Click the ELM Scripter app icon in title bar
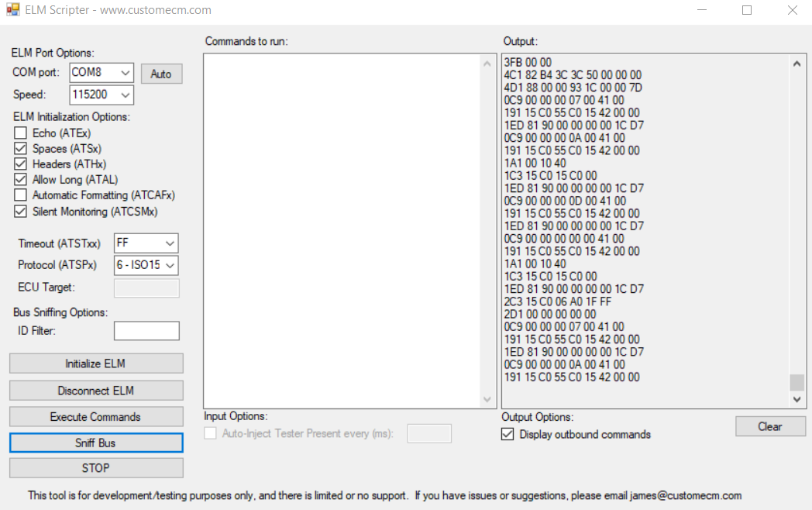812x510 pixels. 13,9
